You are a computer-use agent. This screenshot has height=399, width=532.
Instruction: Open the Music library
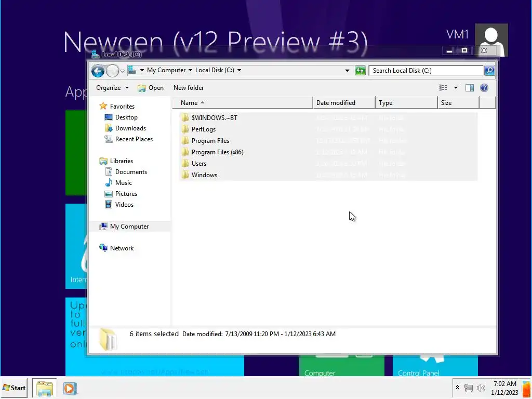point(124,183)
